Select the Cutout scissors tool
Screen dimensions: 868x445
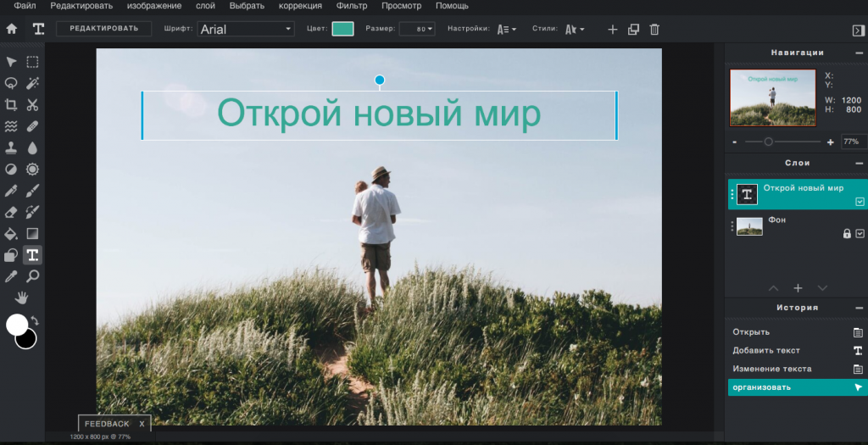tap(33, 104)
